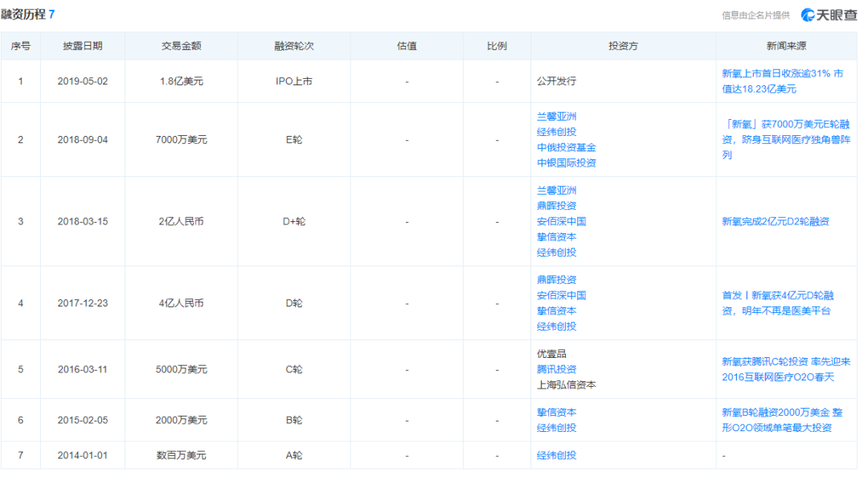Open 经纬创投 investor in D+轮 row
The image size is (868, 477).
(556, 252)
